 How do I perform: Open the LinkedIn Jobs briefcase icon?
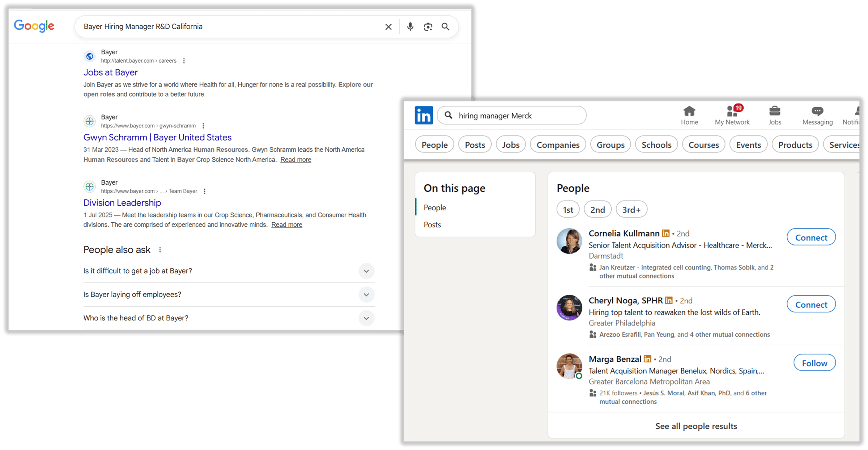pos(775,115)
